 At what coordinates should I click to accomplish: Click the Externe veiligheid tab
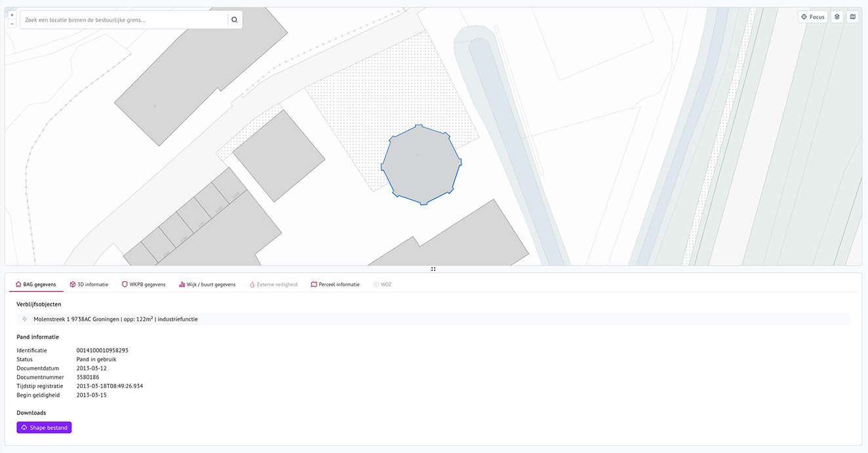pos(274,284)
